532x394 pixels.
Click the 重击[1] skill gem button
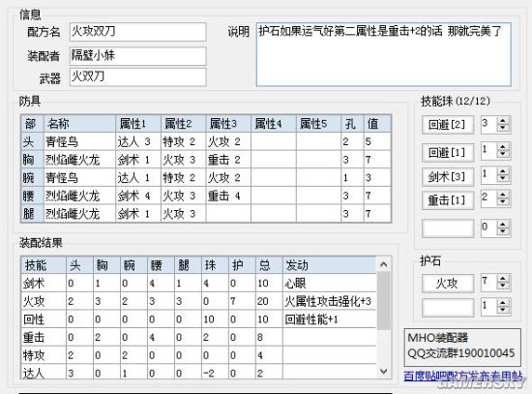448,200
